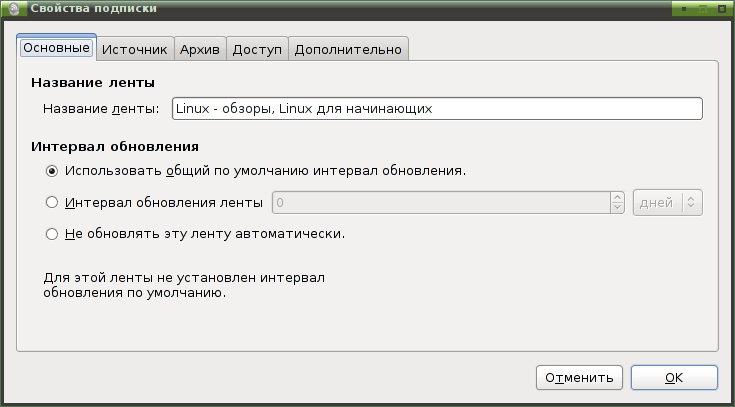Click the Отменить button

tap(579, 377)
